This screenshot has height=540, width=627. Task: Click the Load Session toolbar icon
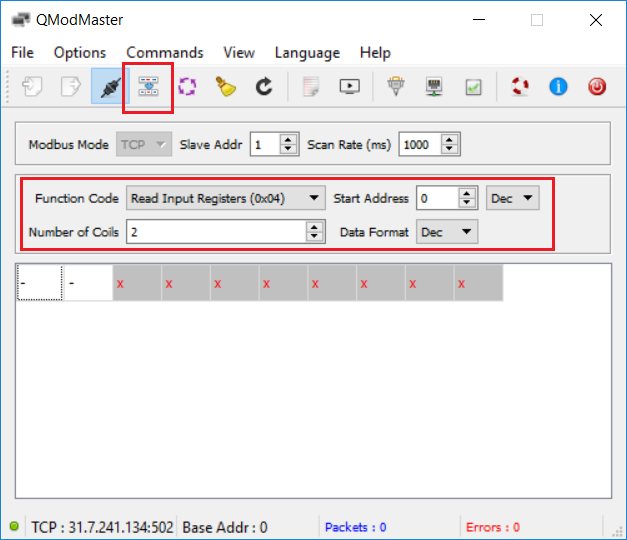(x=32, y=86)
